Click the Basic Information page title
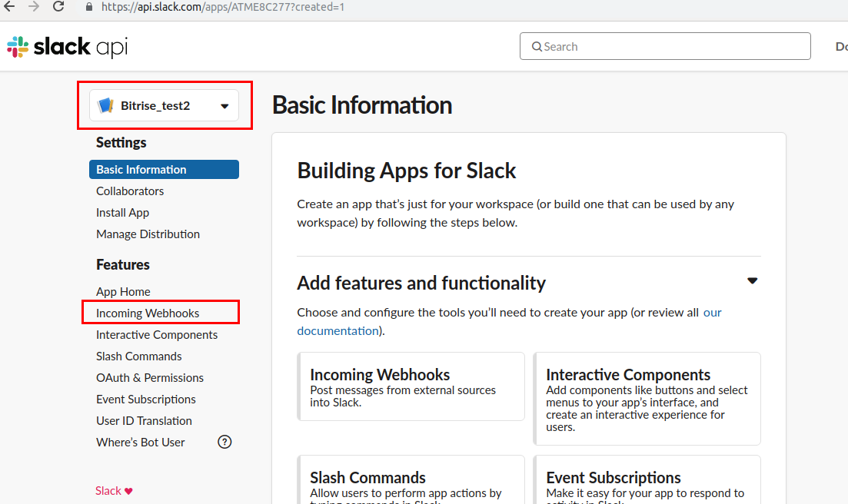 point(362,104)
